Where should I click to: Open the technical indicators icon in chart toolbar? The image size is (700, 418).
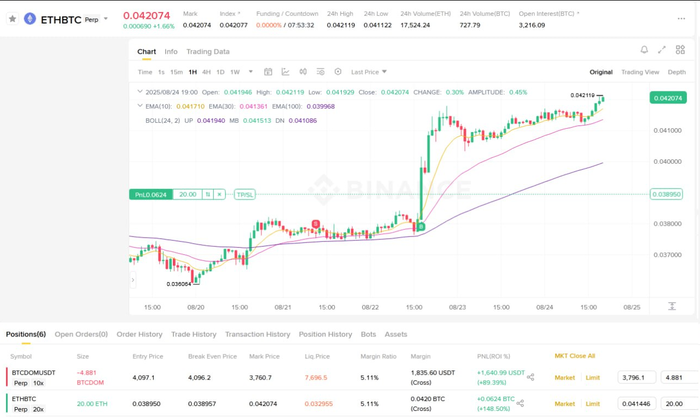[x=285, y=72]
